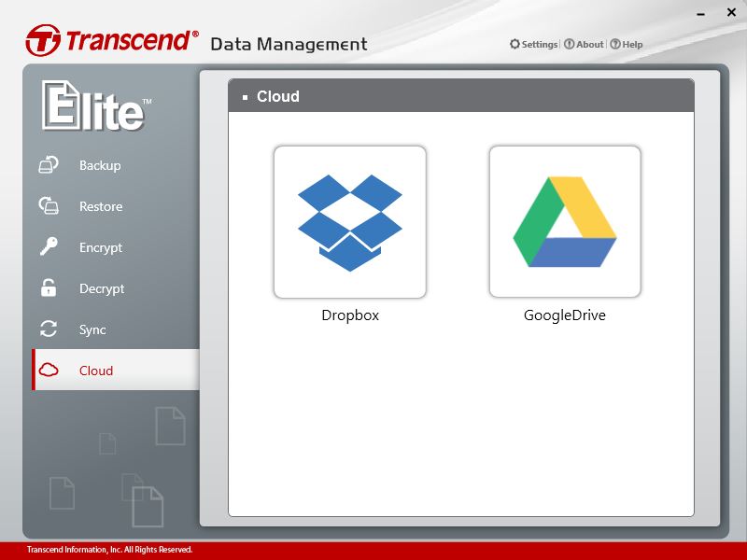Switch to the Restore section label

(x=101, y=206)
